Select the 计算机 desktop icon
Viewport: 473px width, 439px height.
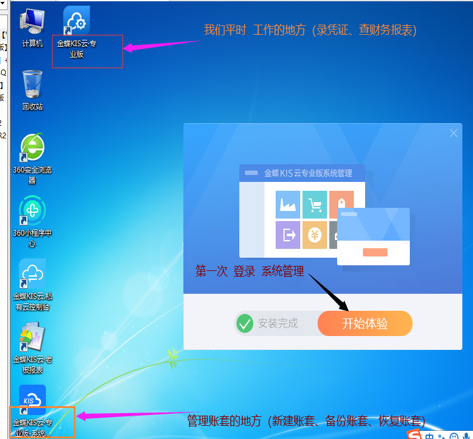pyautogui.click(x=32, y=27)
